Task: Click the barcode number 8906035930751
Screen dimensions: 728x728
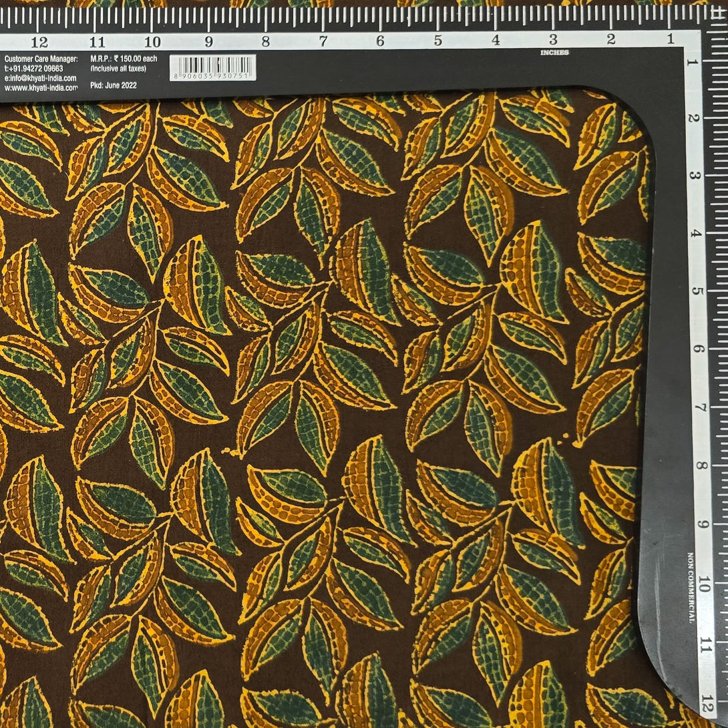Action: (212, 77)
